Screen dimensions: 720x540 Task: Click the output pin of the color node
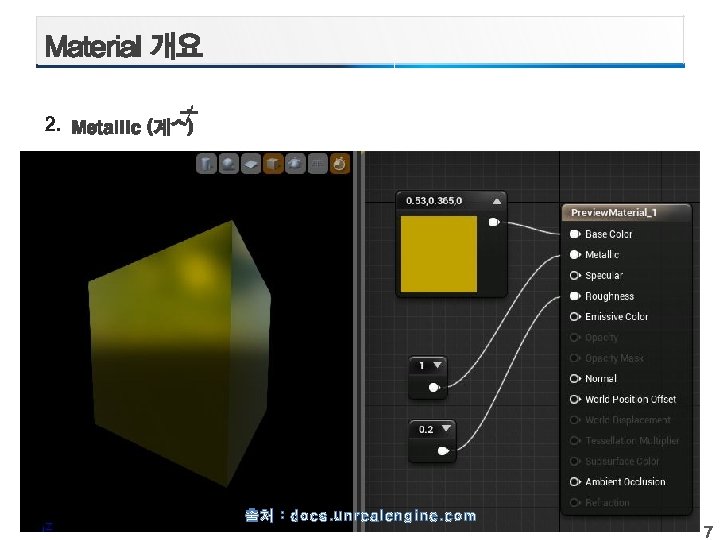click(x=494, y=222)
